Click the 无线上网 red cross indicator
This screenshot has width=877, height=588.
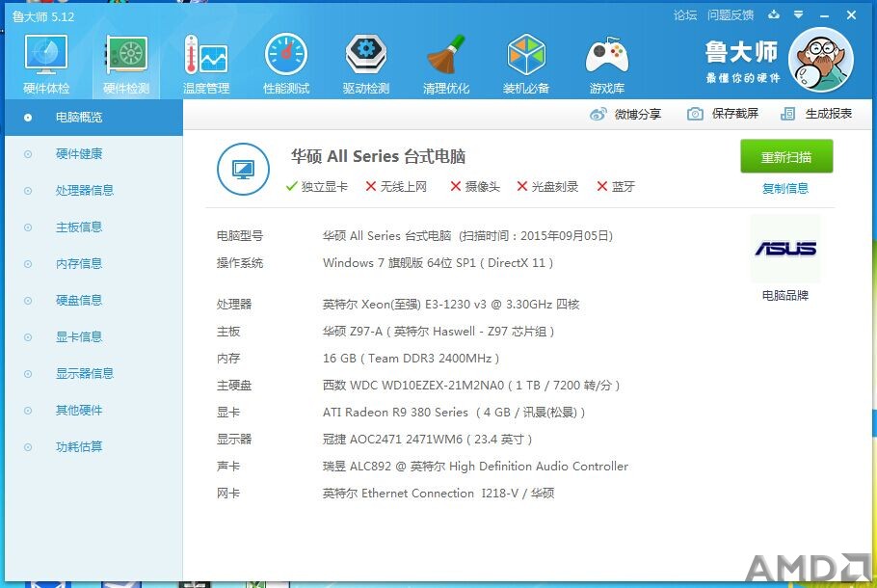(371, 186)
